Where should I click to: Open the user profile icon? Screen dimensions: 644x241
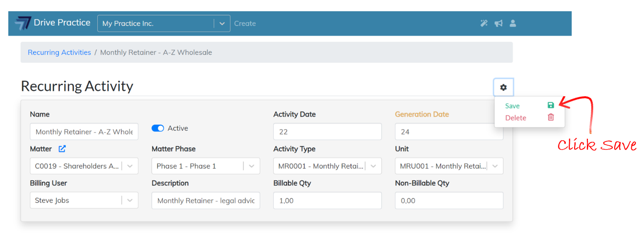[x=513, y=23]
